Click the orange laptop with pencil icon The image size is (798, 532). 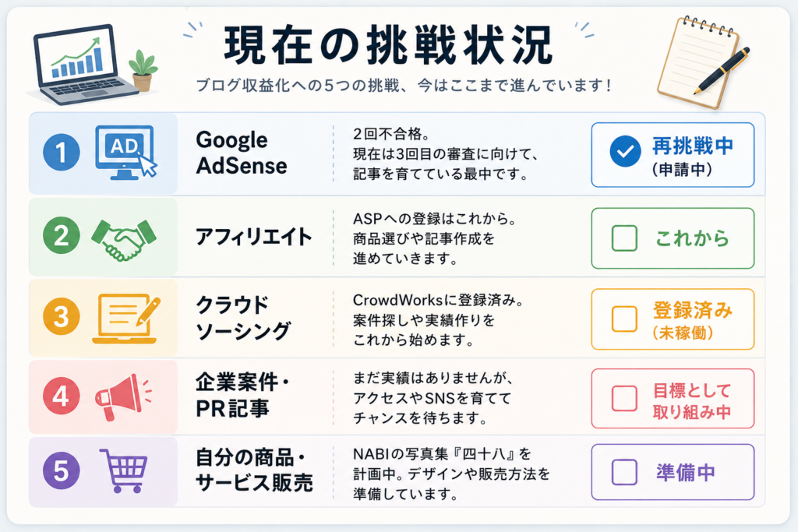[126, 319]
